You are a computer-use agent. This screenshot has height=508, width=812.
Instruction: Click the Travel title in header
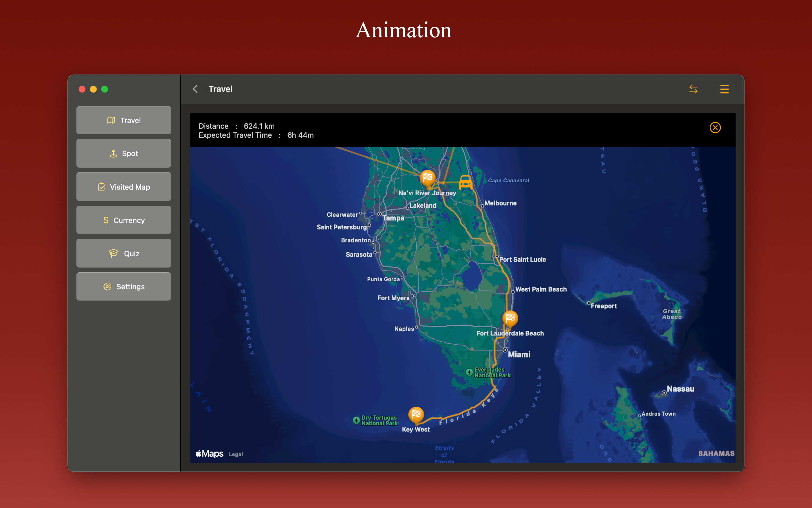click(220, 89)
